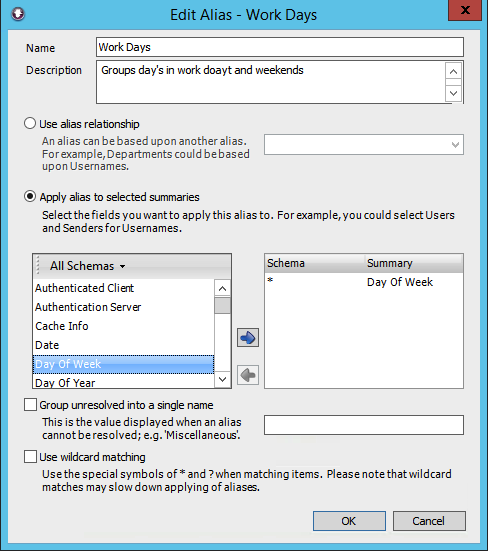The width and height of the screenshot is (488, 551).
Task: Close the Edit Alias dialog
Action: 465,10
